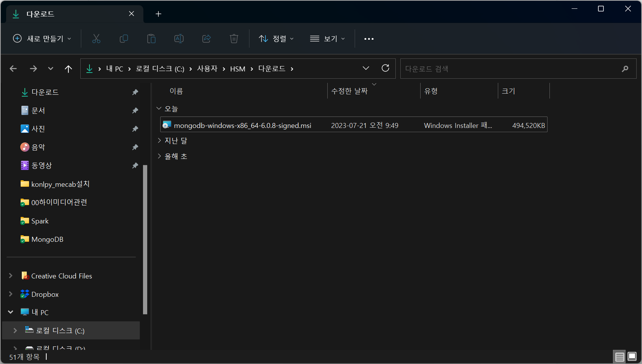
Task: Expand Creative Cloud Files tree node
Action: [x=11, y=276]
